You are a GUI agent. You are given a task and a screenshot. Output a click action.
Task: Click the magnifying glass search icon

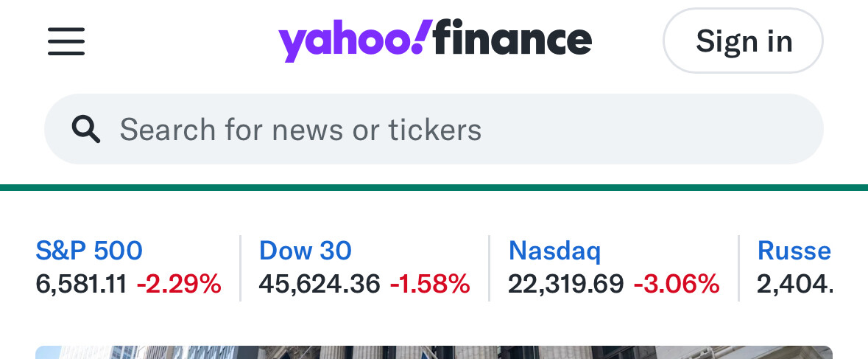click(x=85, y=130)
